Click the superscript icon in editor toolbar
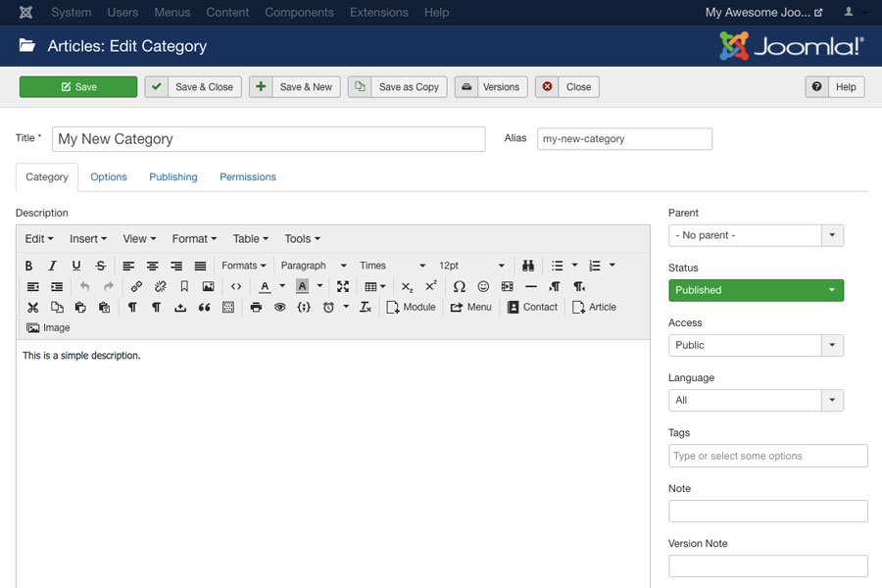Image resolution: width=882 pixels, height=588 pixels. 428,286
